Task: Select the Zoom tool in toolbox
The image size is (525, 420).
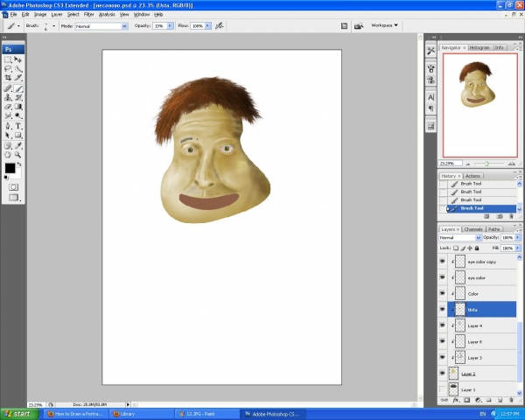Action: click(x=18, y=155)
